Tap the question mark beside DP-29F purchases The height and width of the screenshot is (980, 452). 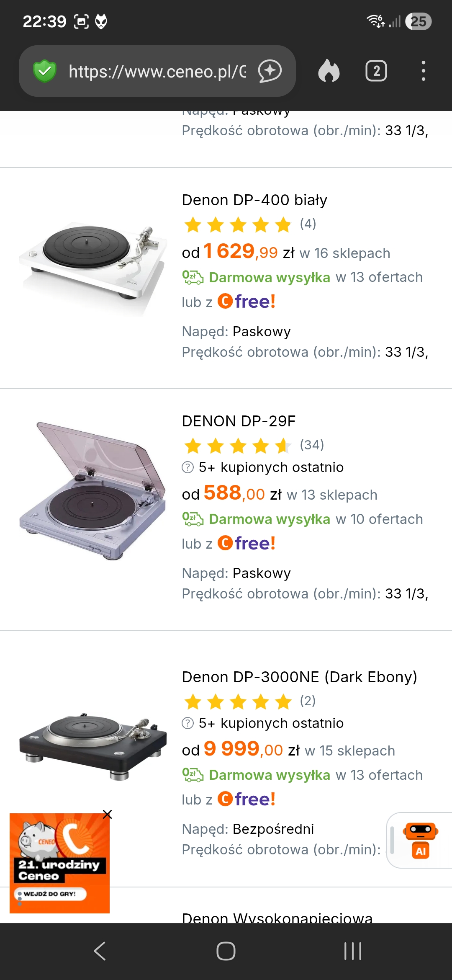(187, 467)
